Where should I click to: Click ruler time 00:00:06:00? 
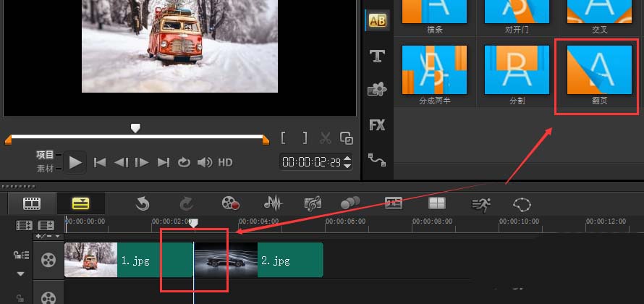[346, 221]
